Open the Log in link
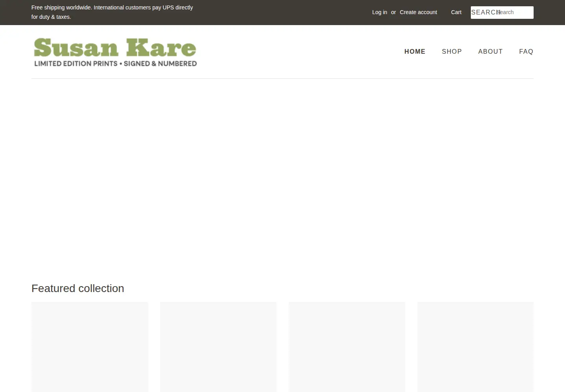Viewport: 565px width, 392px height. (379, 12)
